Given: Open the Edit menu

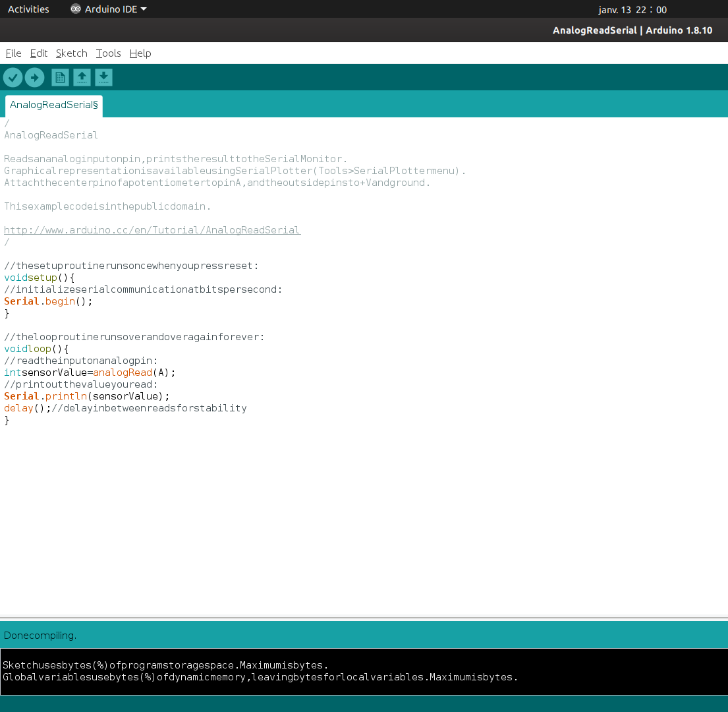Looking at the screenshot, I should [x=38, y=53].
